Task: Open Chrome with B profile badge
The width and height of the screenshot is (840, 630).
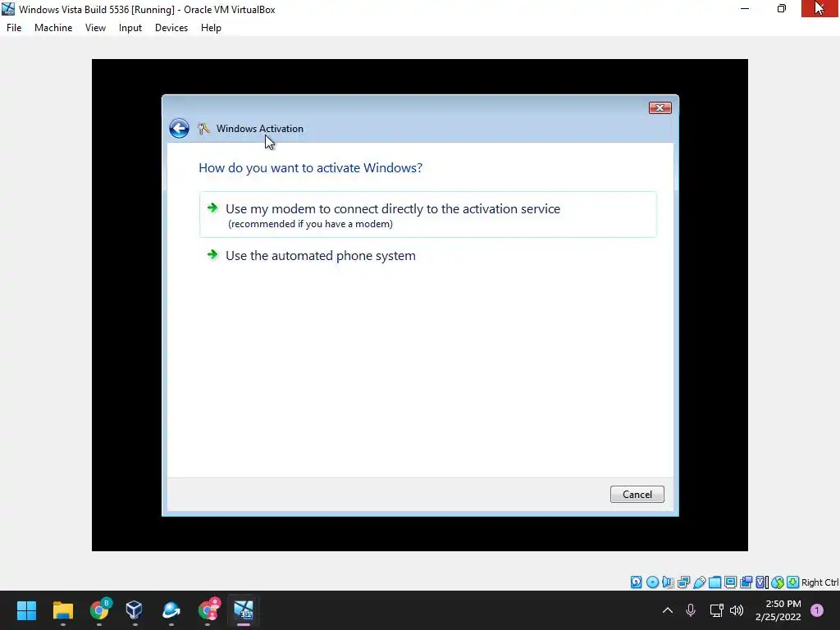Action: click(99, 609)
